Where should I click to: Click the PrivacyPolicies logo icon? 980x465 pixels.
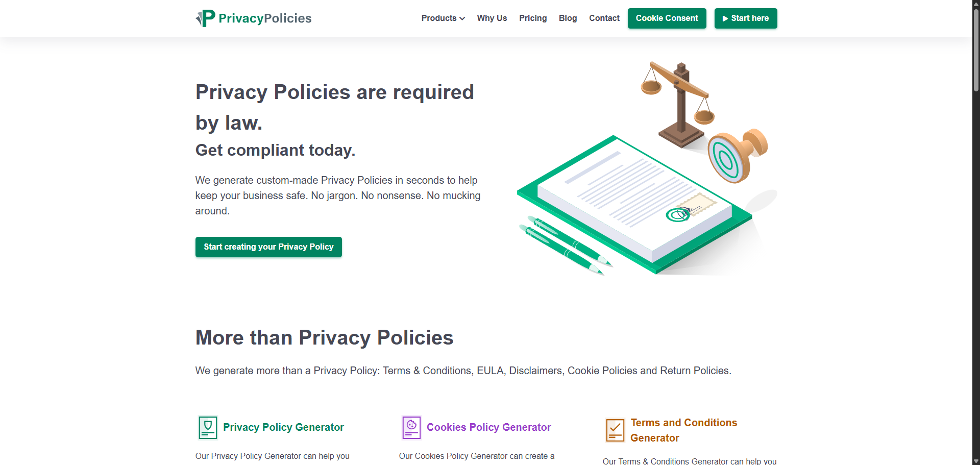(204, 18)
